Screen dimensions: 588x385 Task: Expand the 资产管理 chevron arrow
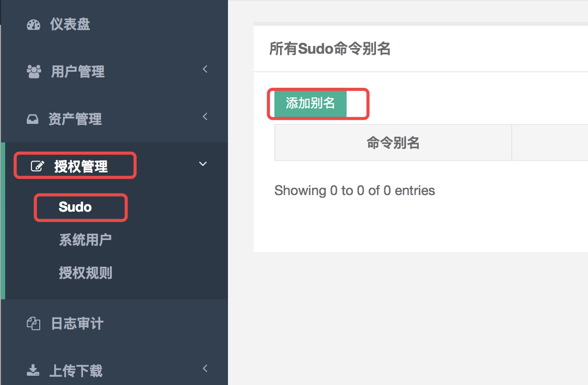pos(205,117)
